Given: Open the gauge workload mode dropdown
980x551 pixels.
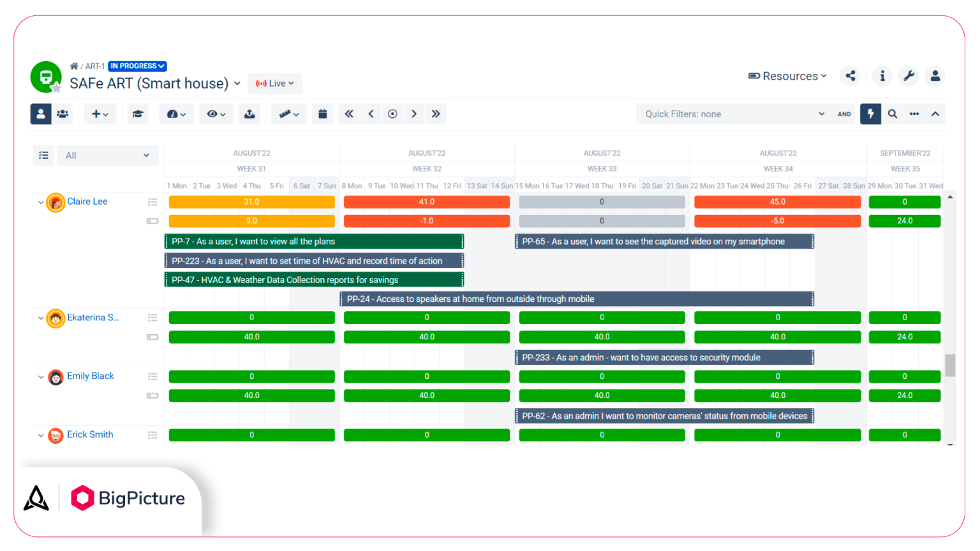Looking at the screenshot, I should (x=176, y=114).
